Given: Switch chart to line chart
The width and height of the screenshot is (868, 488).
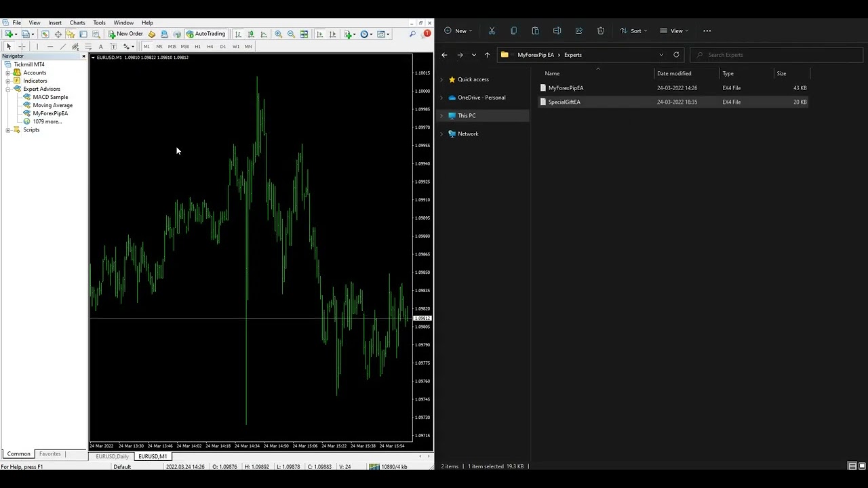Looking at the screenshot, I should [264, 34].
